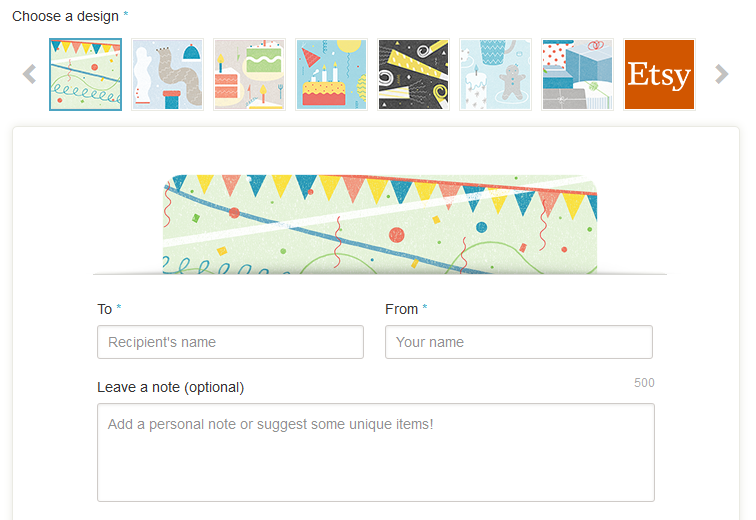The image size is (756, 520).
Task: Choose the orange Etsy logo design
Action: 659,75
